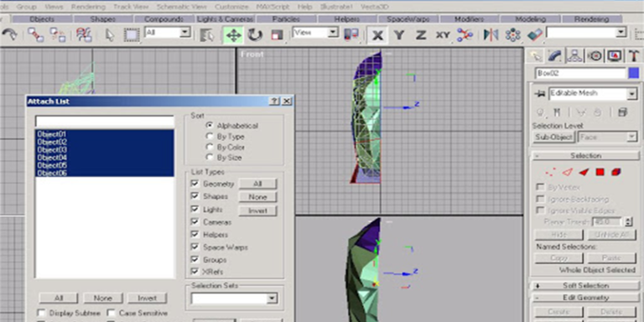Expand the Soft Selection rollout

[x=585, y=285]
